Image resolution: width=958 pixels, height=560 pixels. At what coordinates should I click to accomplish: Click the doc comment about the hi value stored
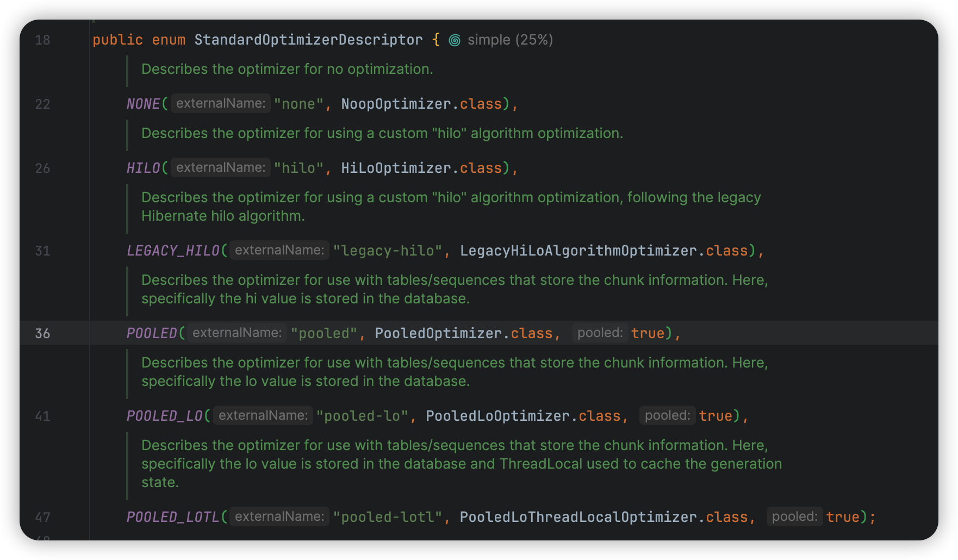click(x=455, y=289)
